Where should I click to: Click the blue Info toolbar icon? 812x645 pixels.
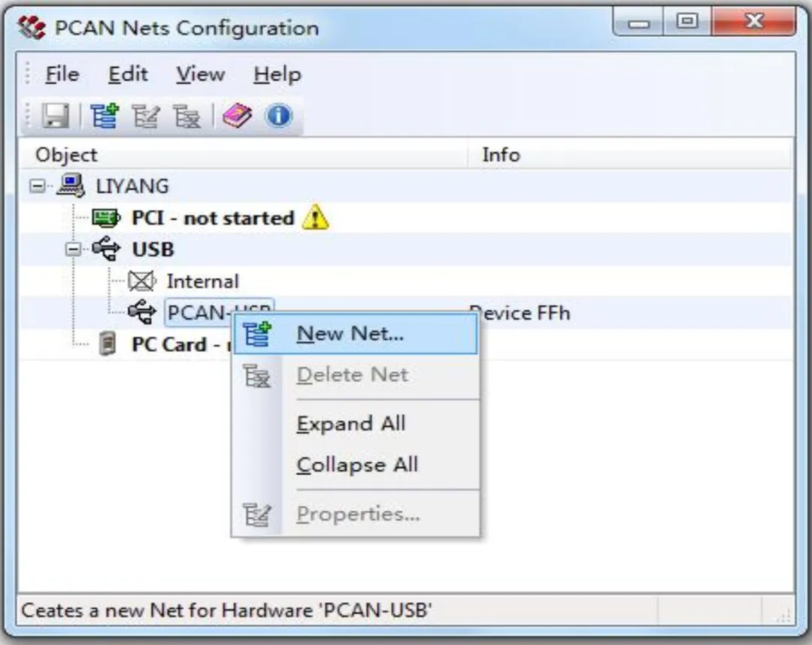pos(279,116)
